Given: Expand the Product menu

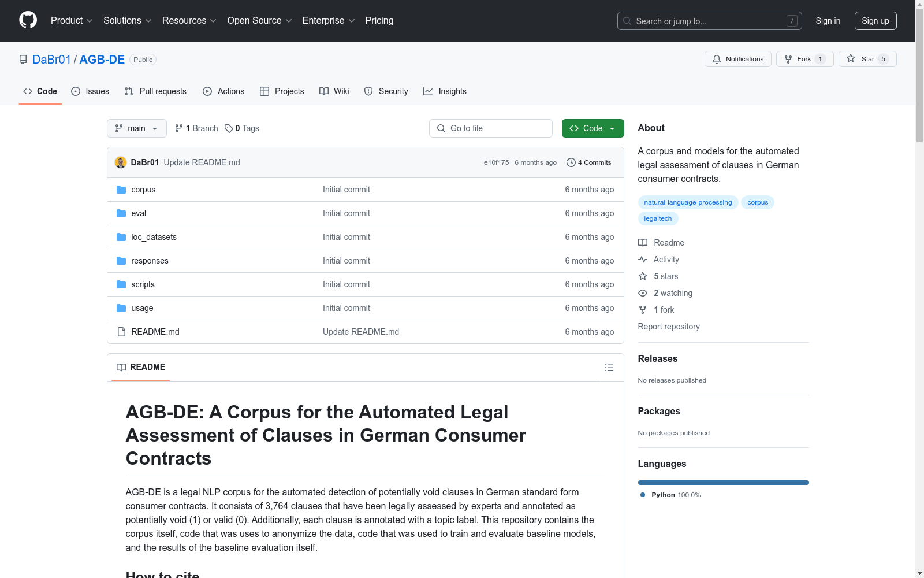Looking at the screenshot, I should (72, 20).
